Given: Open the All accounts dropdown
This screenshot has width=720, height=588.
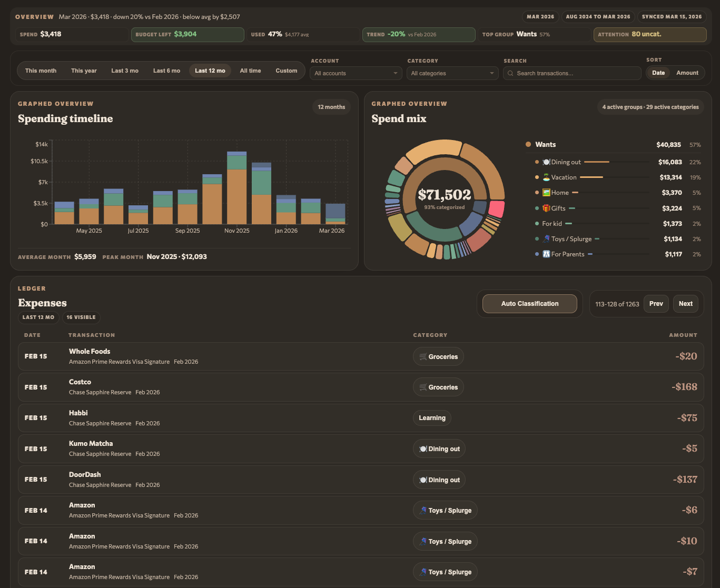Looking at the screenshot, I should point(356,73).
